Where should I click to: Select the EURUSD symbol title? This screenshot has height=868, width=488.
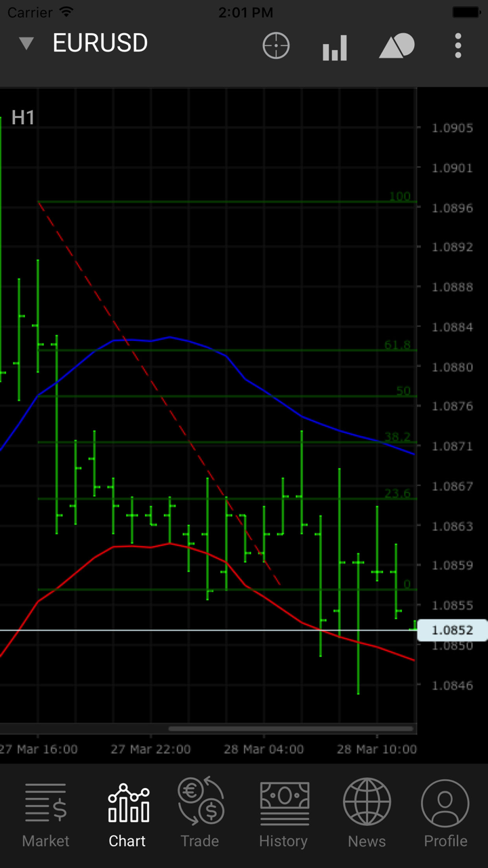coord(100,43)
